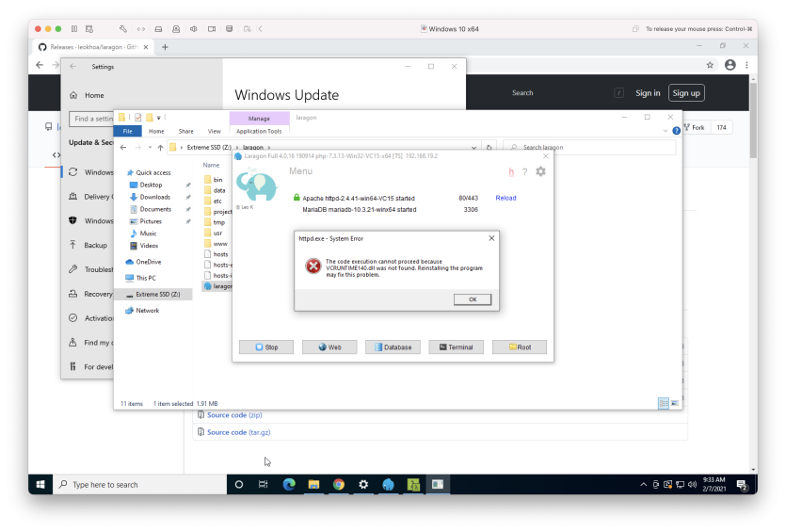Screen dimensions: 786x532
Task: Click the Settings window back arrow
Action: (73, 66)
